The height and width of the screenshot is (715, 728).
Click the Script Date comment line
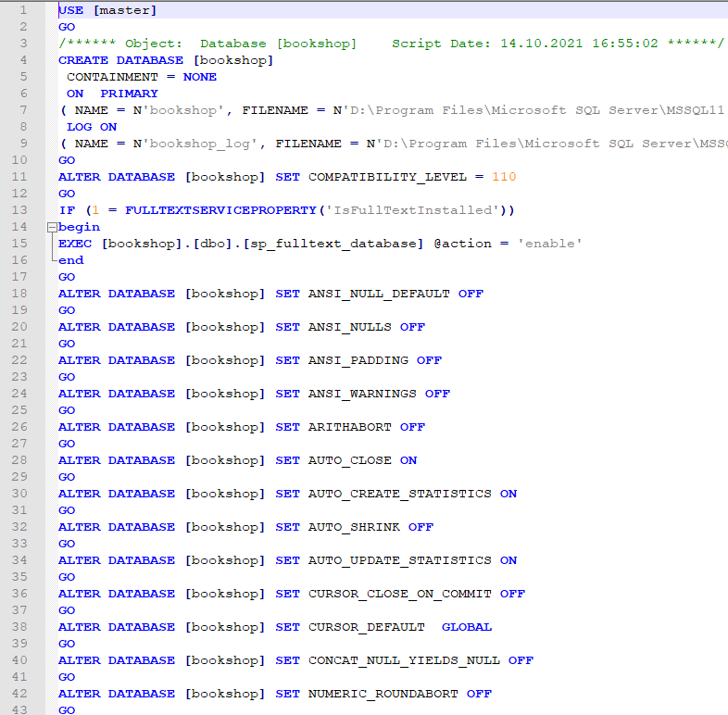pyautogui.click(x=391, y=44)
